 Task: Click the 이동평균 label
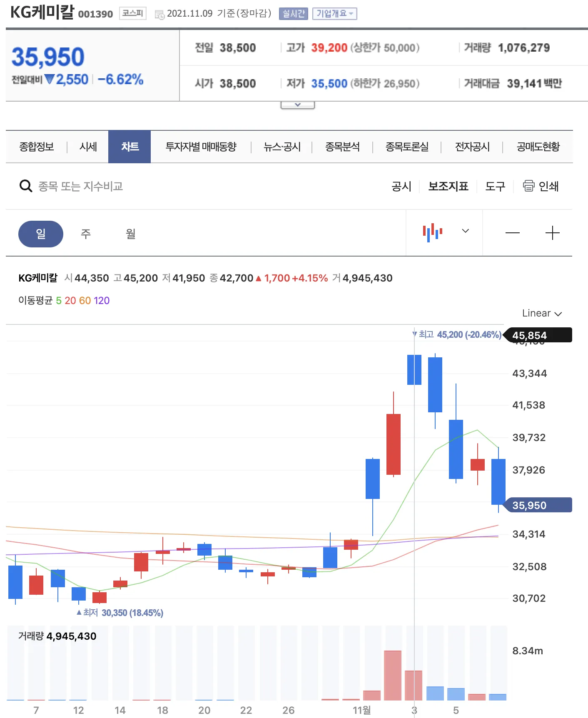[x=35, y=300]
